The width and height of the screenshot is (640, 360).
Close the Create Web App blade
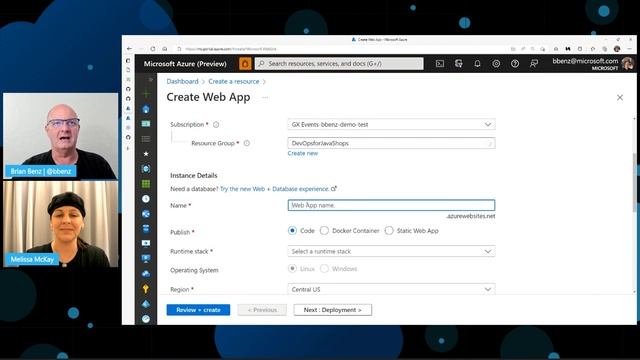(620, 98)
